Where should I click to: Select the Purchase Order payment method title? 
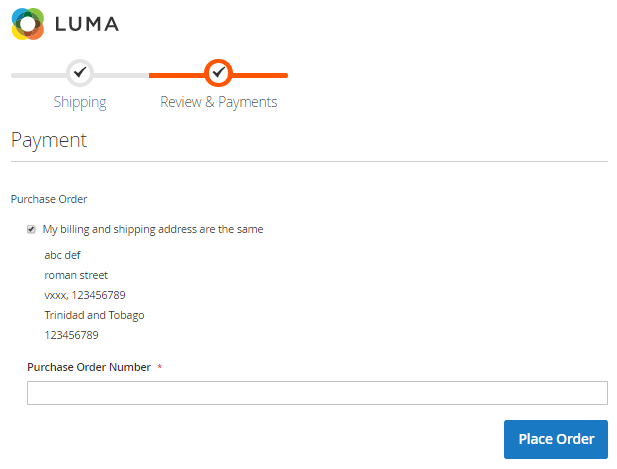pos(49,199)
